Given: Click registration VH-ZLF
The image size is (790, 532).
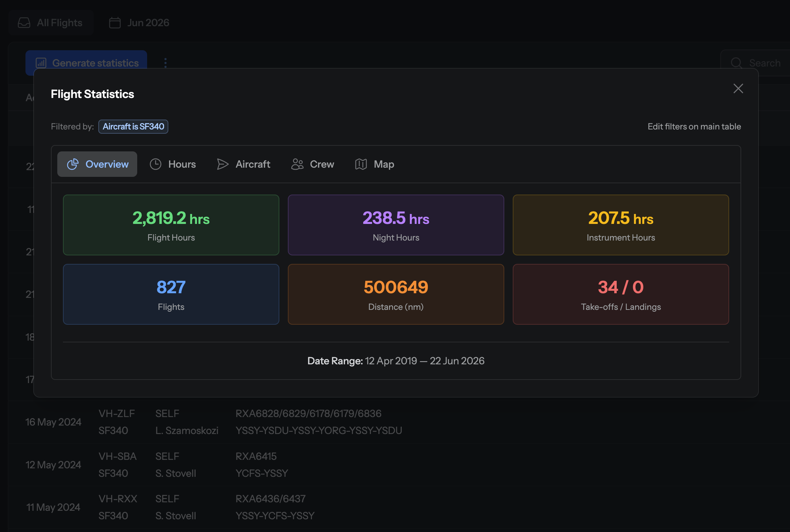Looking at the screenshot, I should pyautogui.click(x=117, y=414).
